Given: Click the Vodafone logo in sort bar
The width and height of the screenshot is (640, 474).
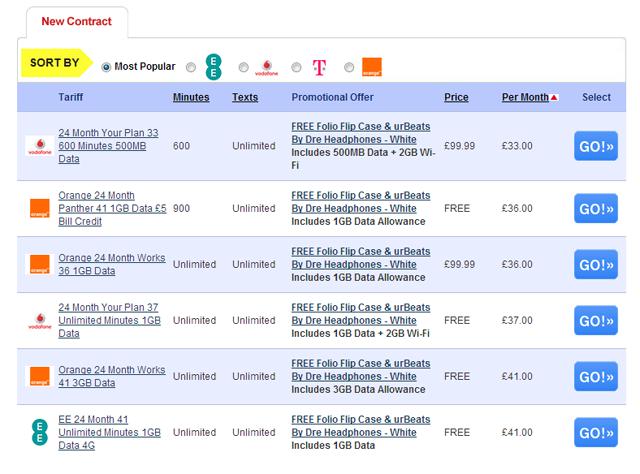Looking at the screenshot, I should coord(267,68).
